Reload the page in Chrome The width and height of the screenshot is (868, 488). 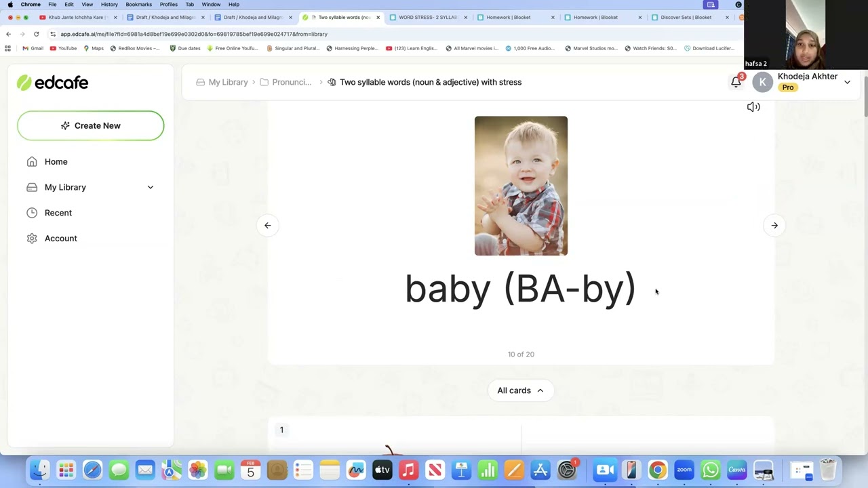(x=36, y=34)
